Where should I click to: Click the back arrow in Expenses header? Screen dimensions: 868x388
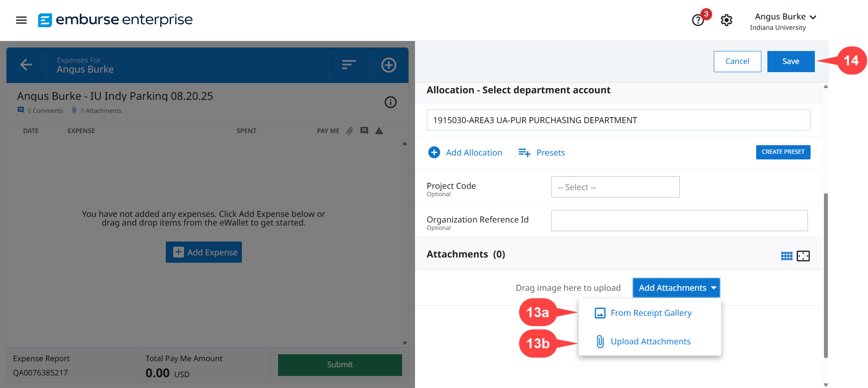point(26,65)
